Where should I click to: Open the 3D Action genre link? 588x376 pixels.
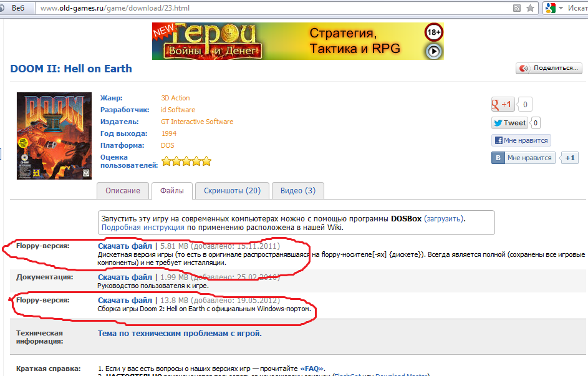(x=175, y=98)
